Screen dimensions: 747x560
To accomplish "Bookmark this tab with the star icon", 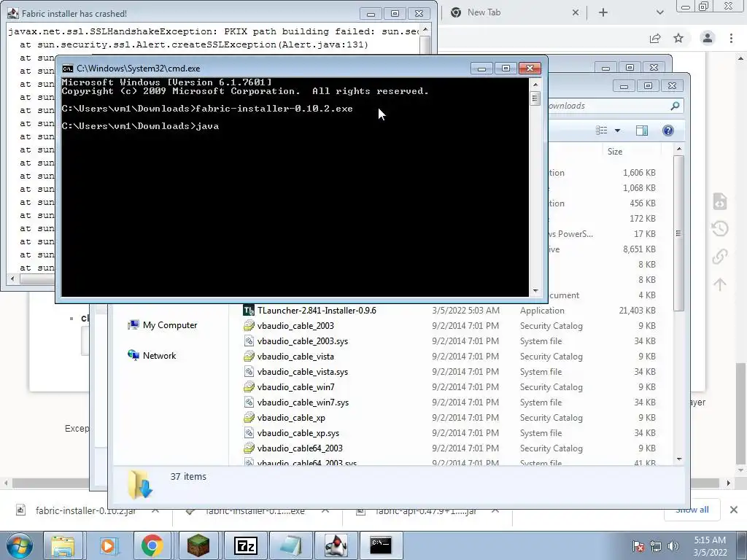I will (678, 38).
